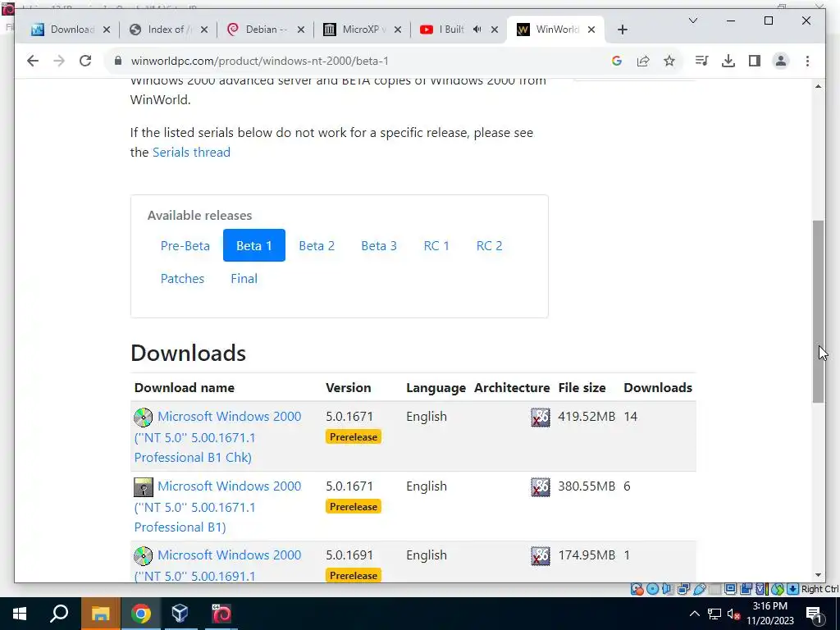Click the CD icon beside B1 Chk download

click(x=143, y=418)
